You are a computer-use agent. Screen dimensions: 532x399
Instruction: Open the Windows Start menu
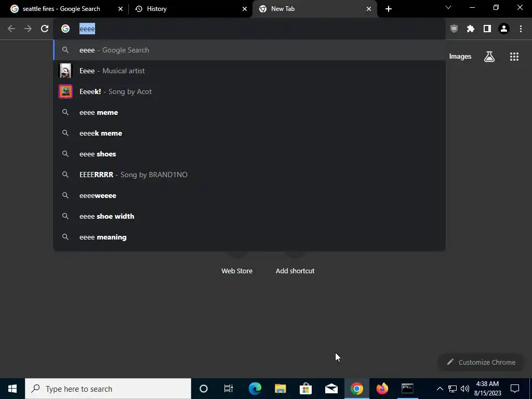pos(12,389)
